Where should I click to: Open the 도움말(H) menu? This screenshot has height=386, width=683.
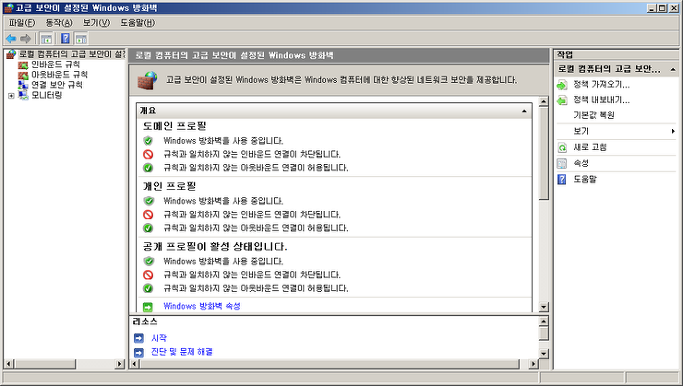138,23
